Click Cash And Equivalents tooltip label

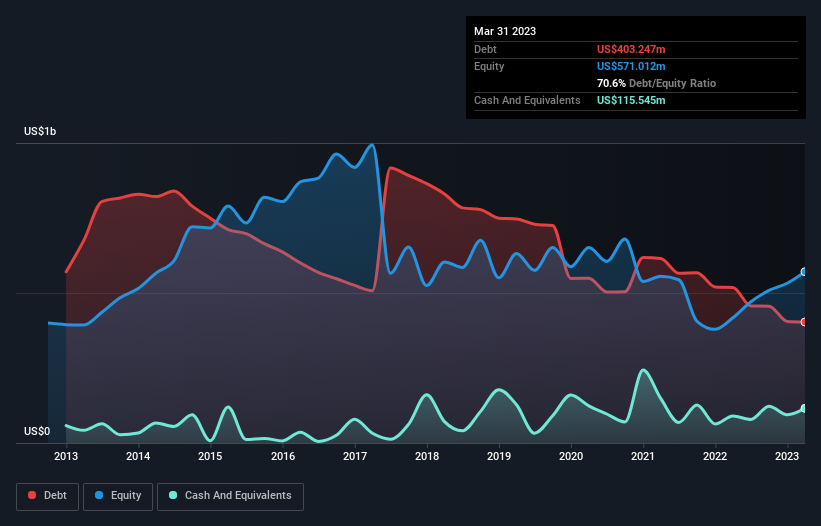(527, 100)
